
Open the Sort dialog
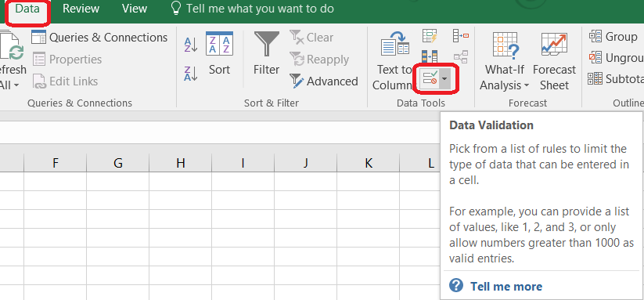tap(219, 53)
